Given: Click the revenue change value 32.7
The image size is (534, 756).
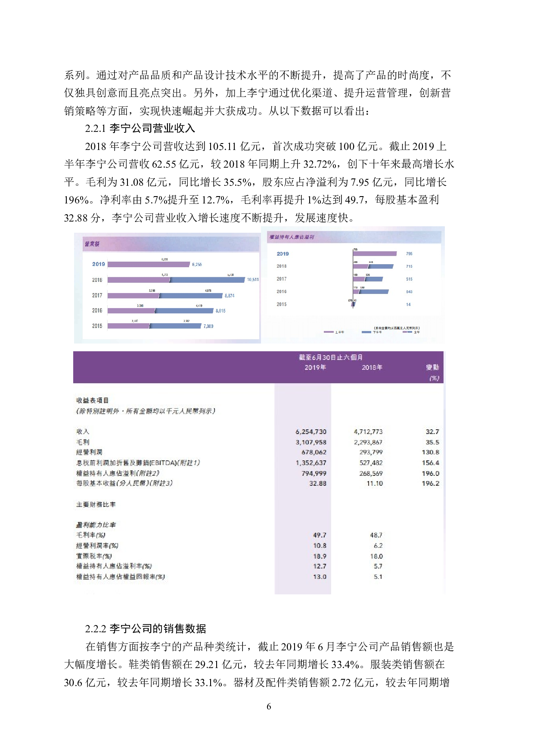Looking at the screenshot, I should (x=432, y=431).
